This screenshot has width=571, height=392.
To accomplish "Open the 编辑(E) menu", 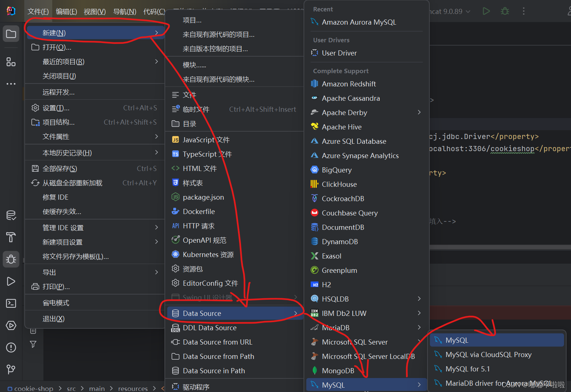I will [67, 12].
